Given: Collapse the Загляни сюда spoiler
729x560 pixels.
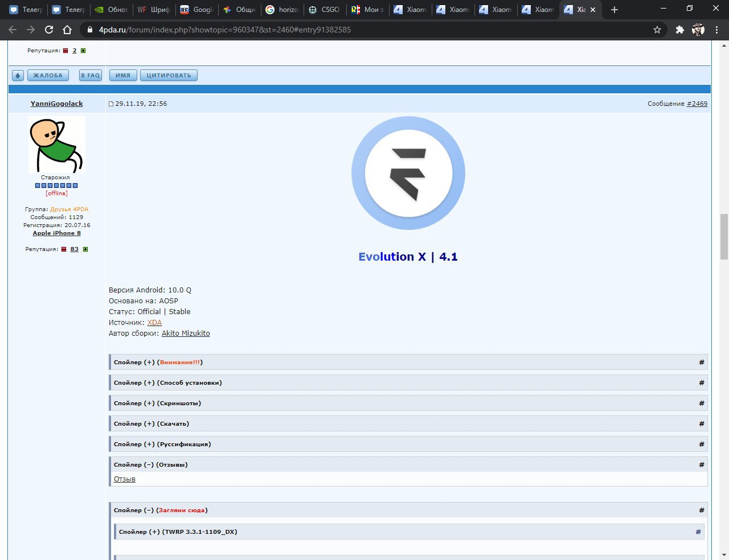Looking at the screenshot, I should (408, 510).
